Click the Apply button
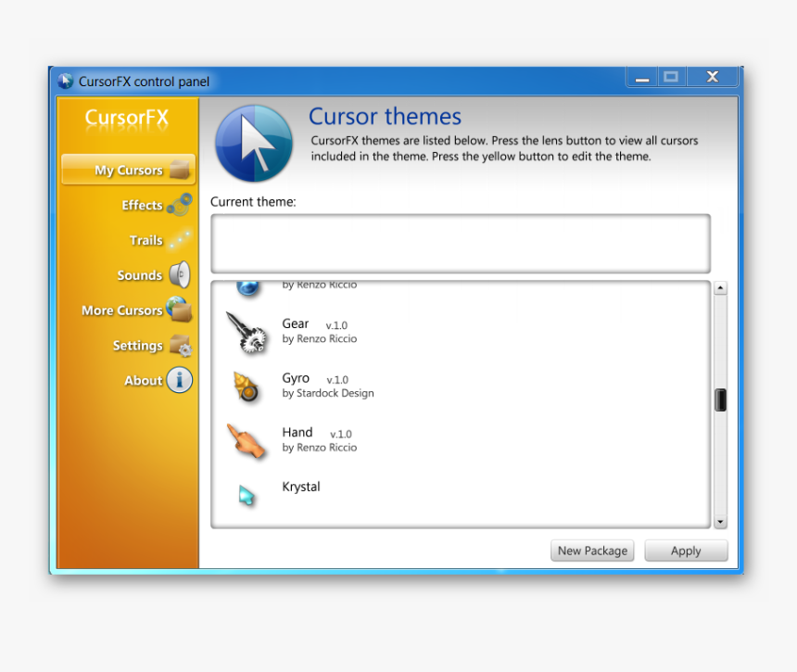This screenshot has height=672, width=797. coord(686,551)
